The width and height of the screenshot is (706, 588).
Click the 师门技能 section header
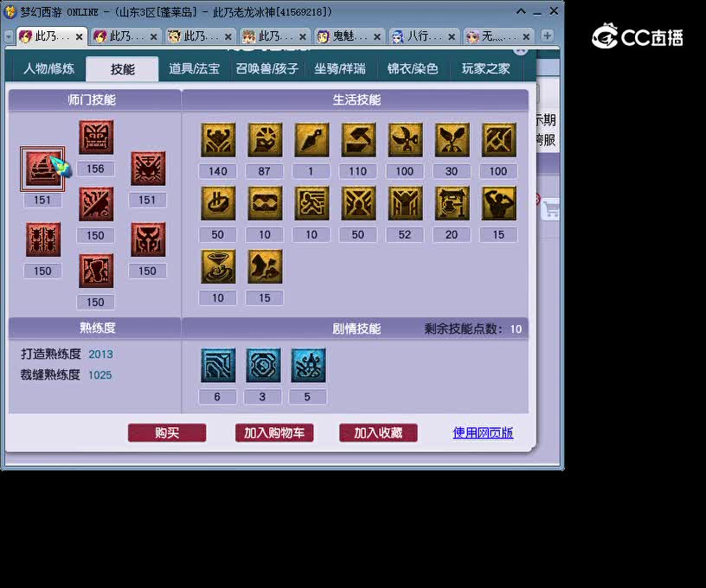point(92,100)
